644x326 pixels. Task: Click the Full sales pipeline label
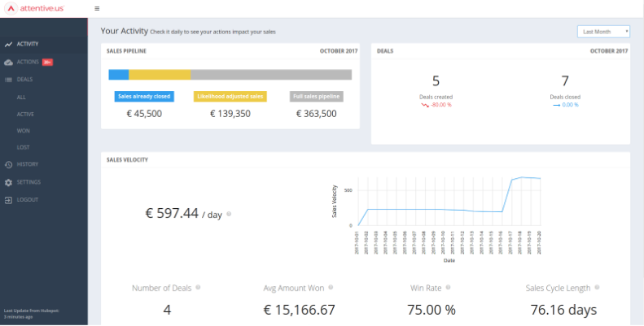(316, 97)
